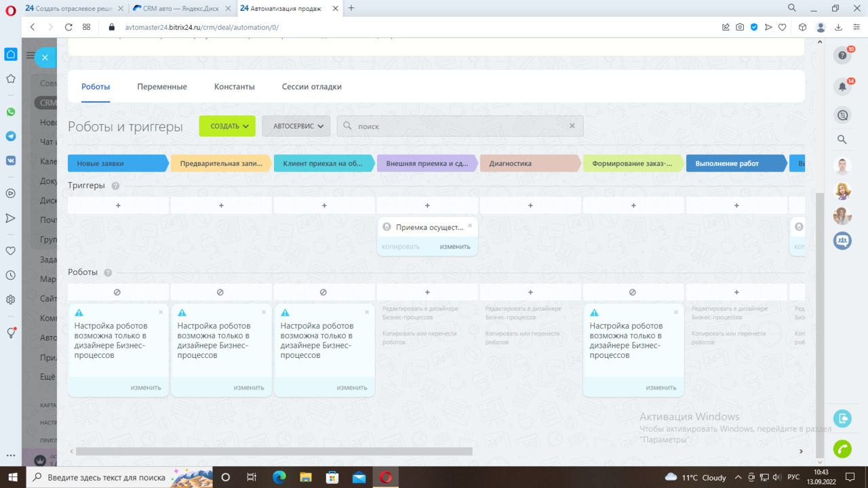Image resolution: width=868 pixels, height=488 pixels.
Task: Open Opera sidebar My Flow arrow icon
Action: [x=11, y=218]
